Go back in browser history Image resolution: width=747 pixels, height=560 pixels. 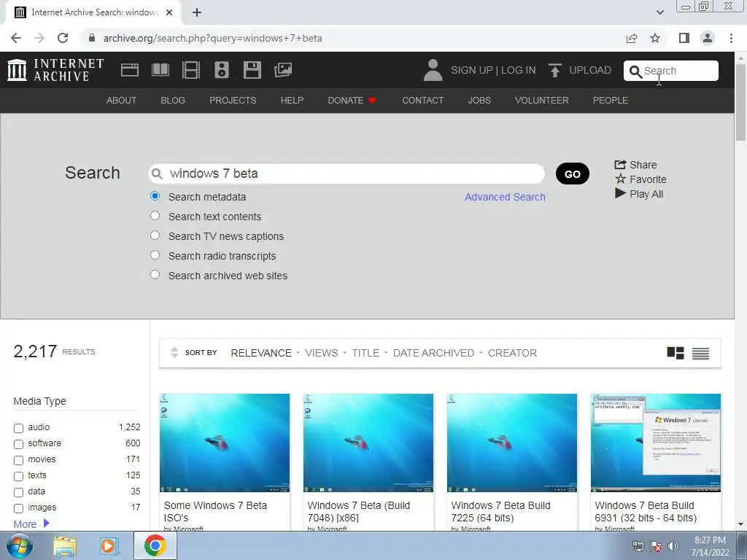pos(16,38)
